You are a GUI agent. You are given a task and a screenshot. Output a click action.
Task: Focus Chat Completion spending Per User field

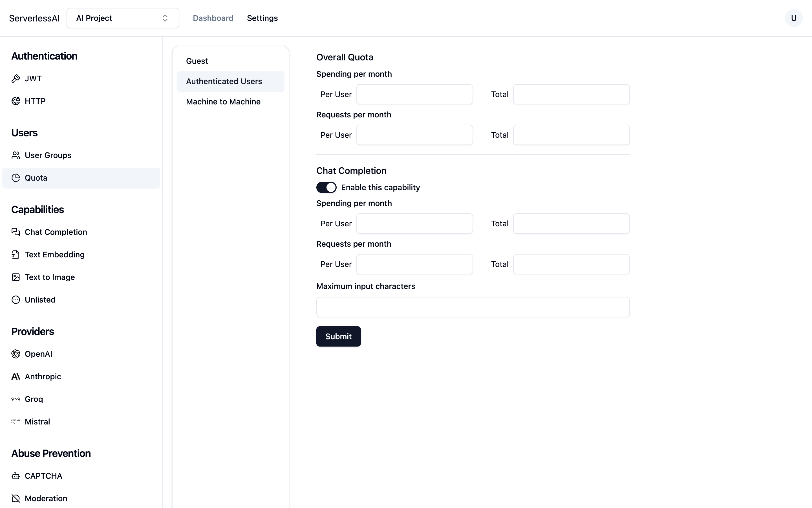pyautogui.click(x=414, y=224)
